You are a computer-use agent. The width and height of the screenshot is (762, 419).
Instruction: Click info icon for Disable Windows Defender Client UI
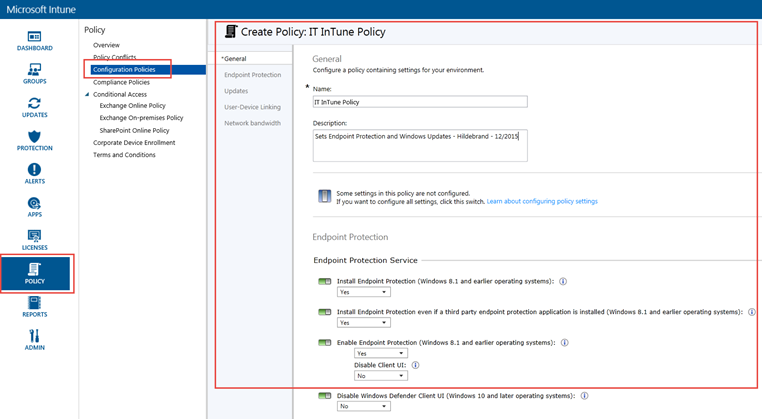[x=585, y=396]
